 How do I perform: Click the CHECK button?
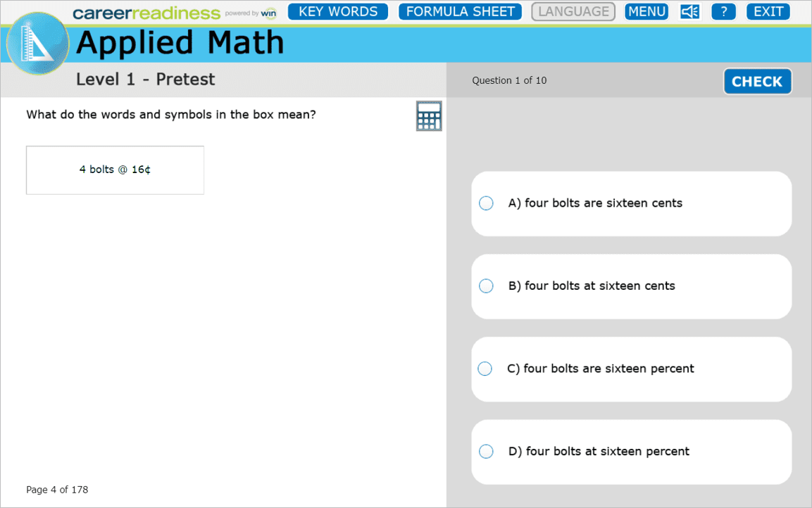(x=757, y=81)
